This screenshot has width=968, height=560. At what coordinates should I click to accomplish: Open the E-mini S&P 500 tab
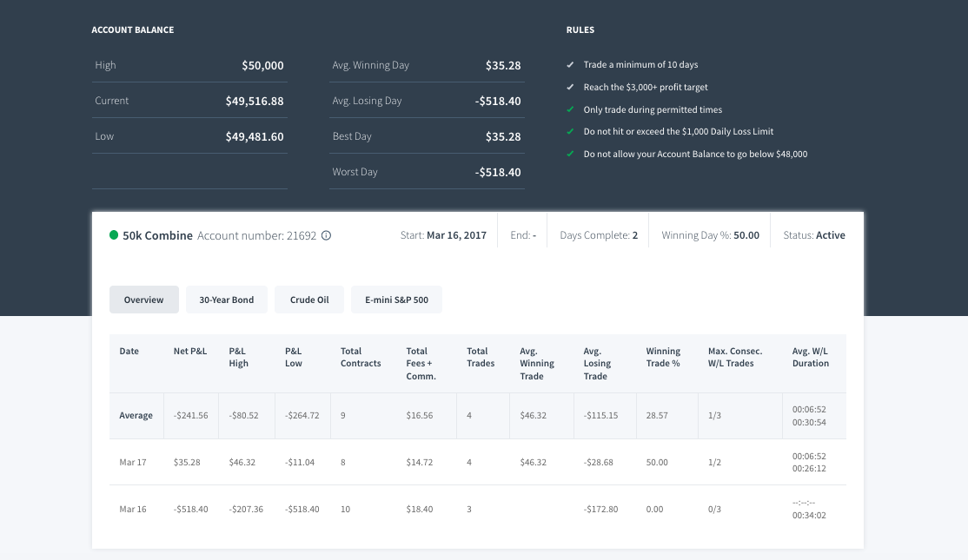pyautogui.click(x=396, y=300)
